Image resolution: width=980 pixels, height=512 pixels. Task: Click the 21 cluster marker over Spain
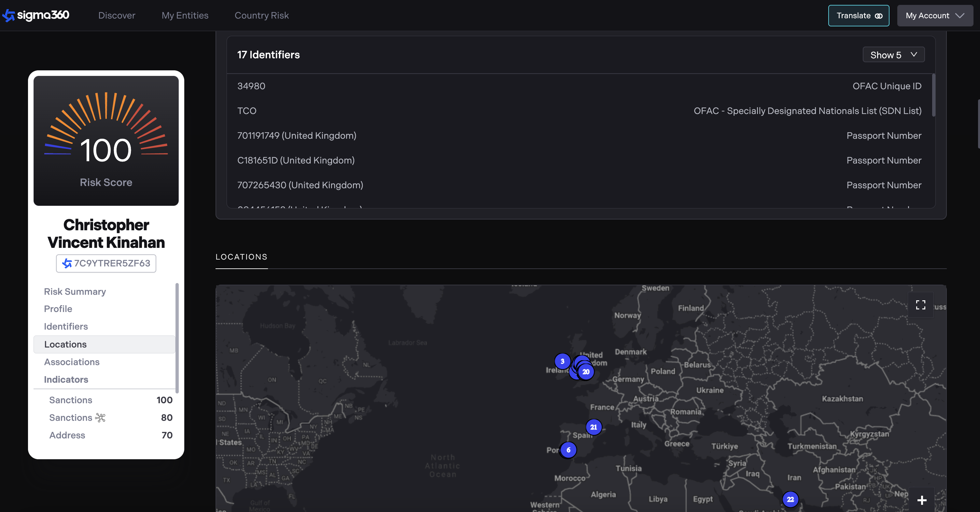tap(594, 427)
